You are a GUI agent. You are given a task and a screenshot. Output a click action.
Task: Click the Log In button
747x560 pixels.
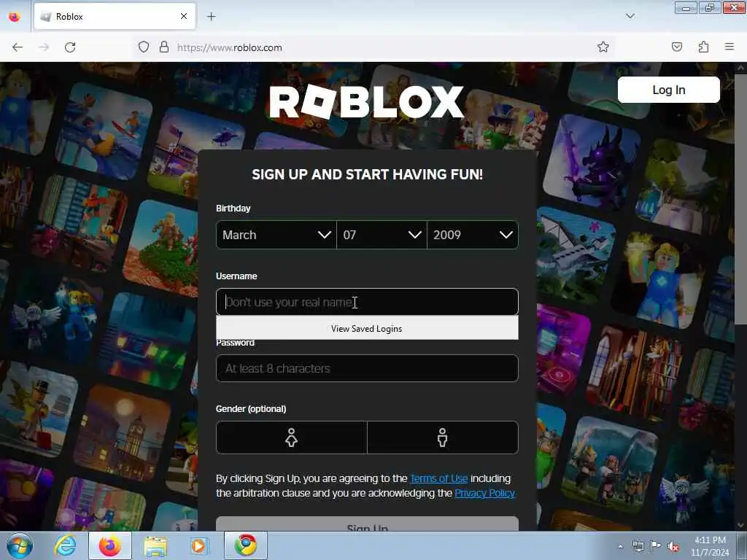668,90
